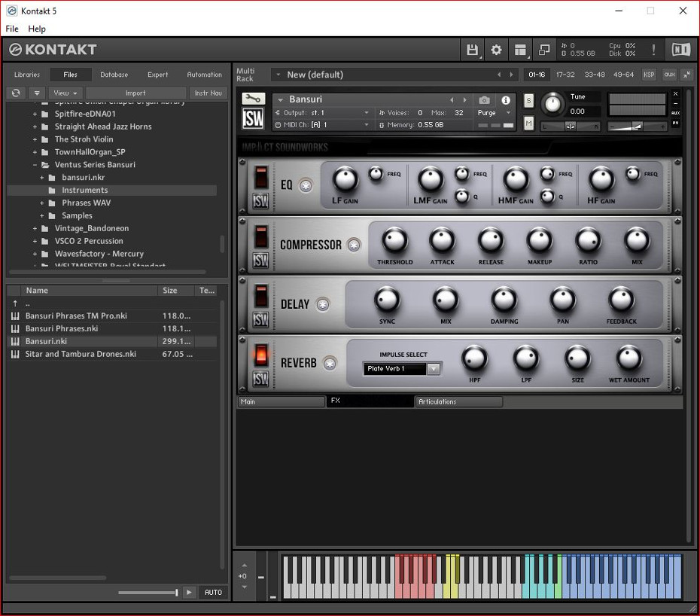Click the KSP master script button

649,75
